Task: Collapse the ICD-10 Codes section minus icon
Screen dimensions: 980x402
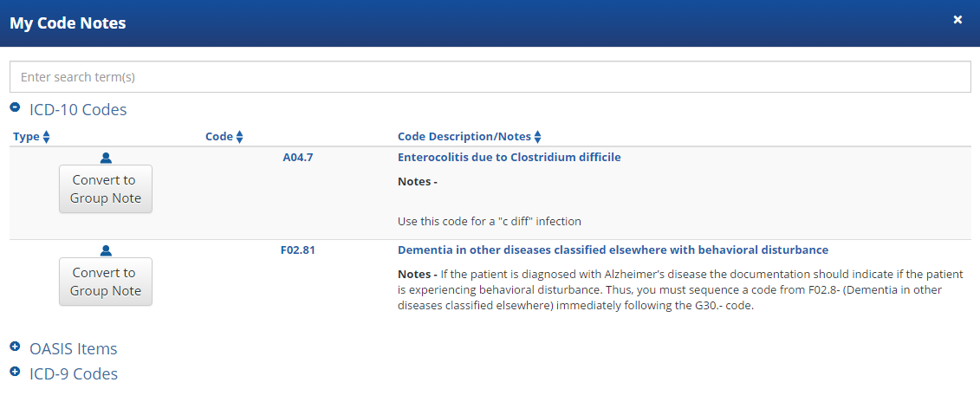Action: (x=15, y=108)
